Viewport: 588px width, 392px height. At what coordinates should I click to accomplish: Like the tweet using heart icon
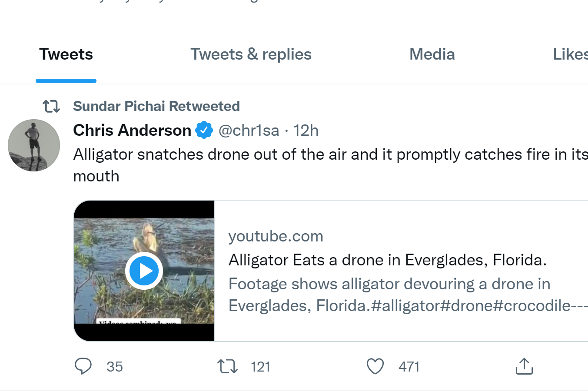click(x=375, y=366)
